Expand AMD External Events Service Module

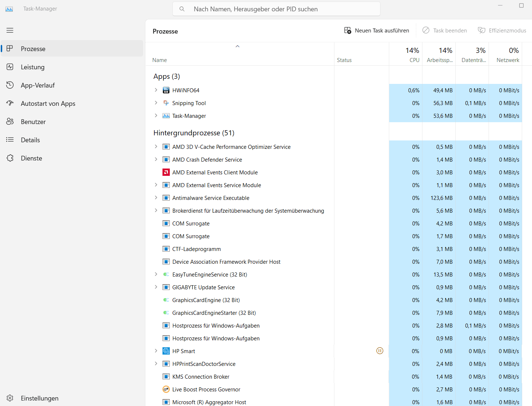(x=156, y=185)
